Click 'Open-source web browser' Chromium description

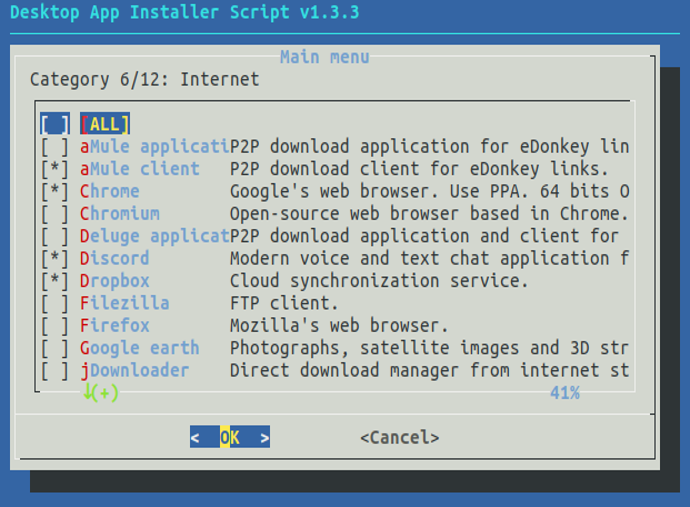coord(429,214)
